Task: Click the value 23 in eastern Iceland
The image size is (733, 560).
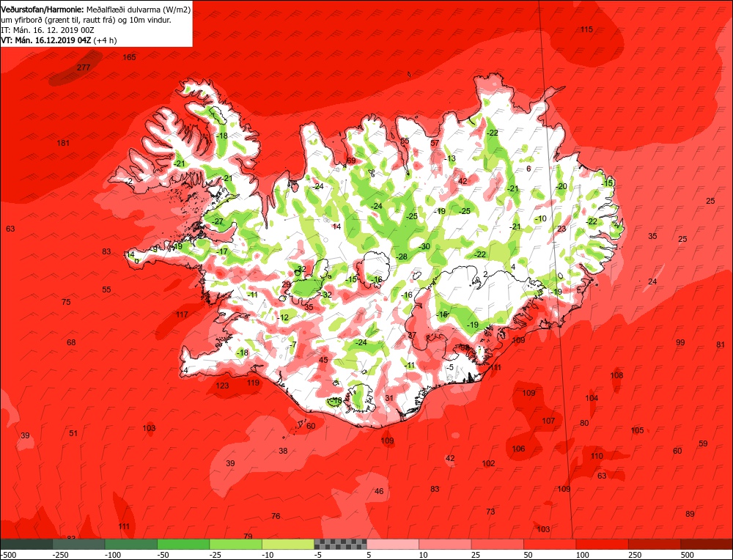Action: (561, 229)
